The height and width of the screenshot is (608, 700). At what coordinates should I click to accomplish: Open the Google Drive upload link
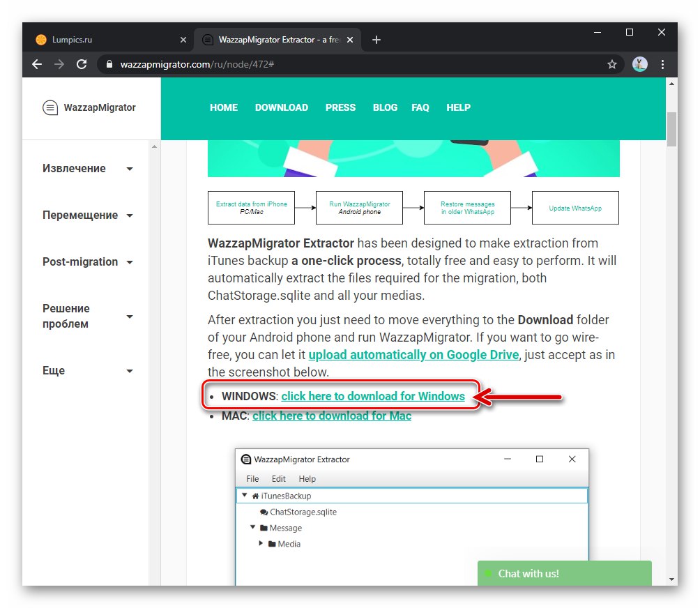tap(413, 355)
